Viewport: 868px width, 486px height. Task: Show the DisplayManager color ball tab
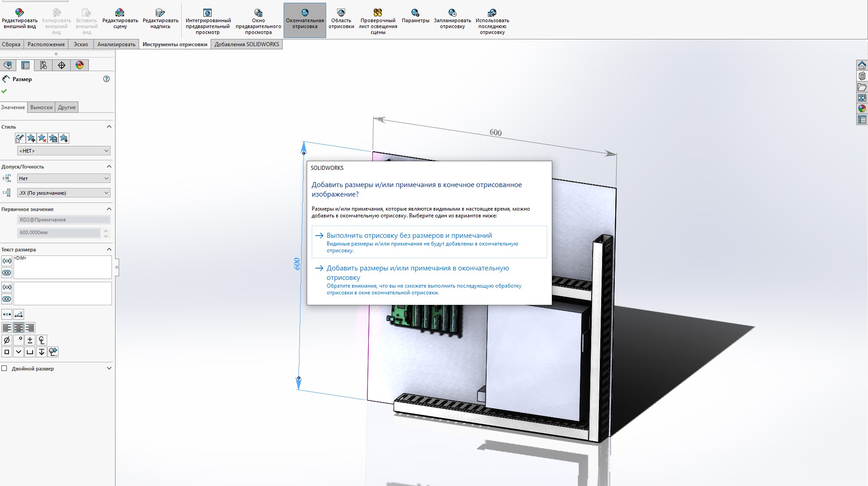point(80,65)
